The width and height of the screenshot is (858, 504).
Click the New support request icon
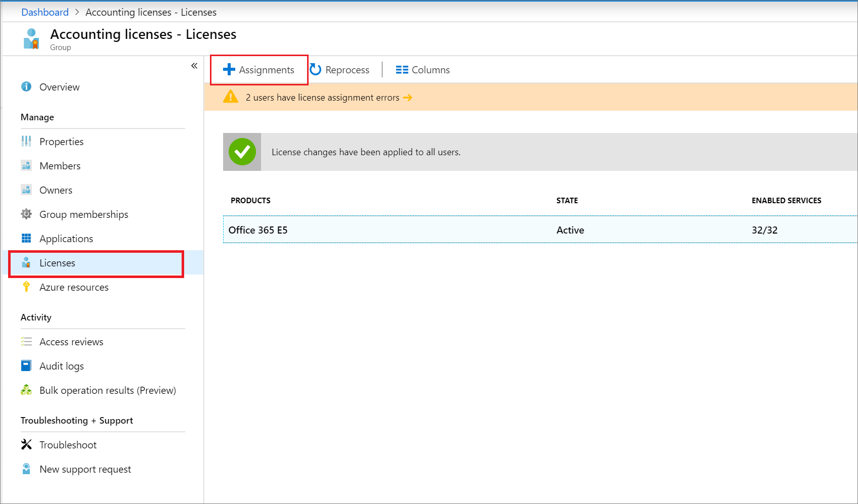click(26, 469)
